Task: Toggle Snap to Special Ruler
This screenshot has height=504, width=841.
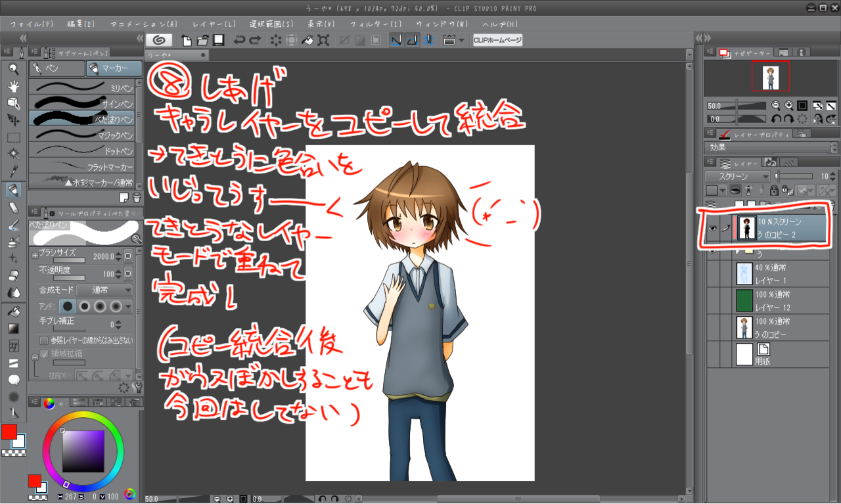Action: point(412,40)
